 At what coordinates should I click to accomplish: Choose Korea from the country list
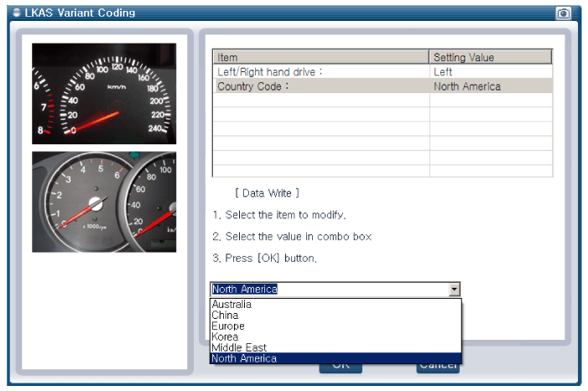pyautogui.click(x=225, y=337)
